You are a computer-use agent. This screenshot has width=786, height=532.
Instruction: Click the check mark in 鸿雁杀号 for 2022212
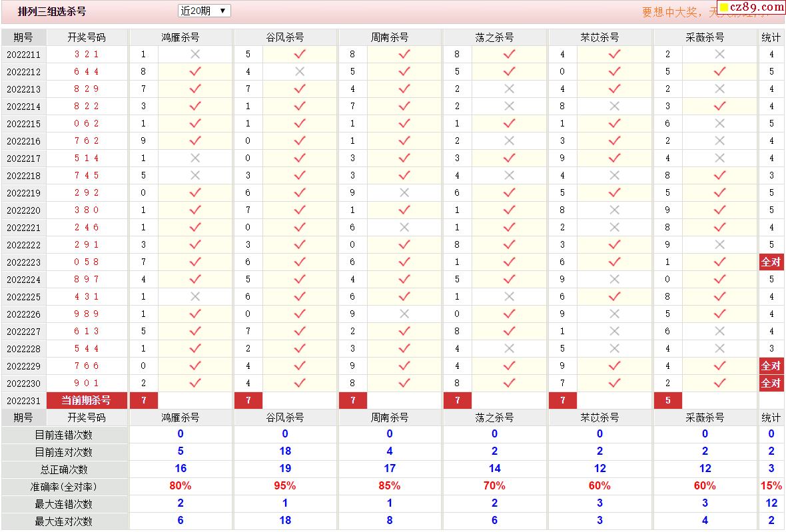click(195, 72)
